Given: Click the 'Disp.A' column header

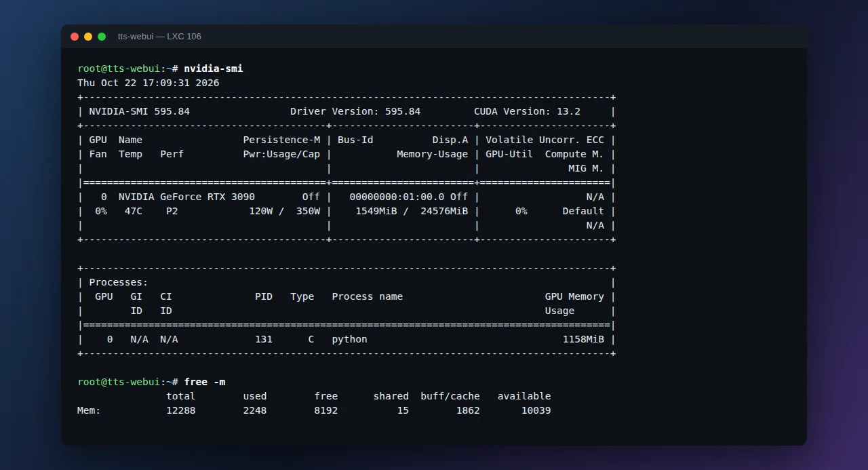Looking at the screenshot, I should point(450,140).
